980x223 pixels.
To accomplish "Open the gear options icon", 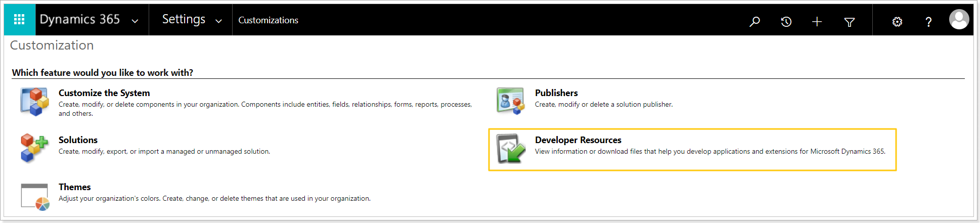I will point(897,22).
